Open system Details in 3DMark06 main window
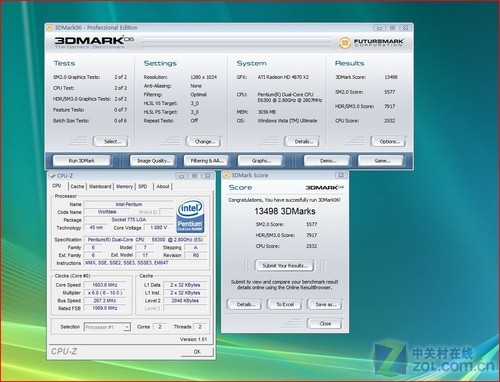Image resolution: width=500 pixels, height=382 pixels. click(x=302, y=141)
